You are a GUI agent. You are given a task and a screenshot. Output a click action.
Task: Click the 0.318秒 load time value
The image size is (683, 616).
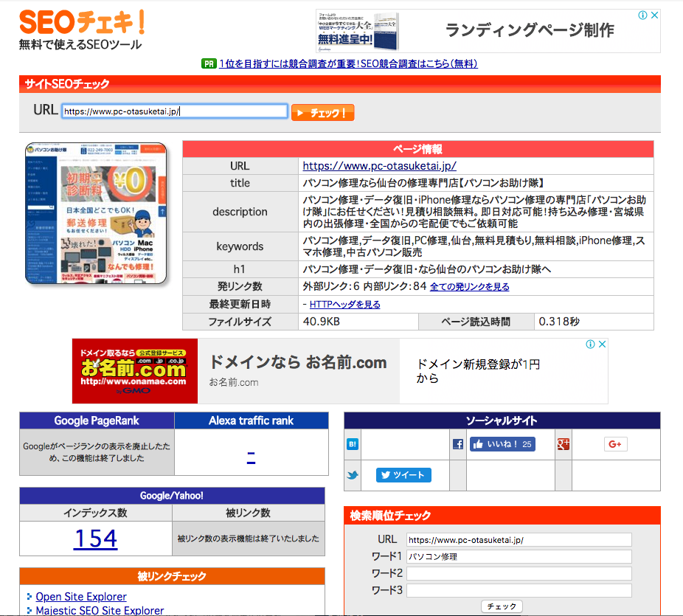coord(559,322)
